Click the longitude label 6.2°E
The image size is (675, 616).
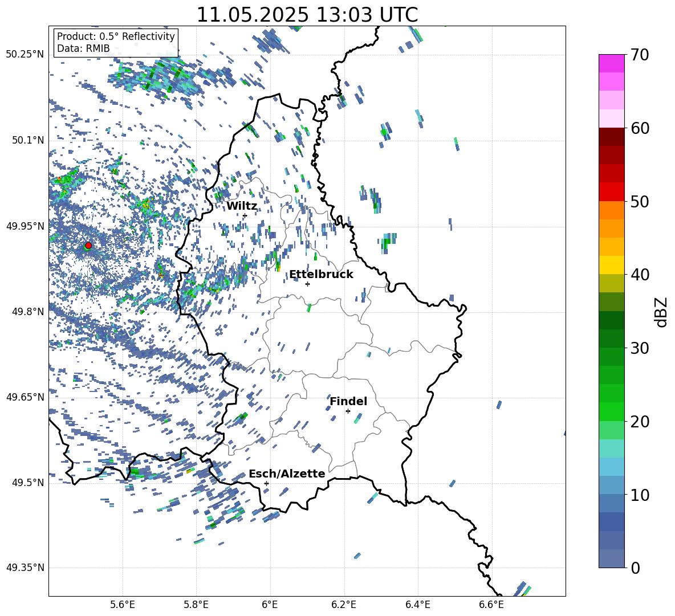[x=344, y=605]
